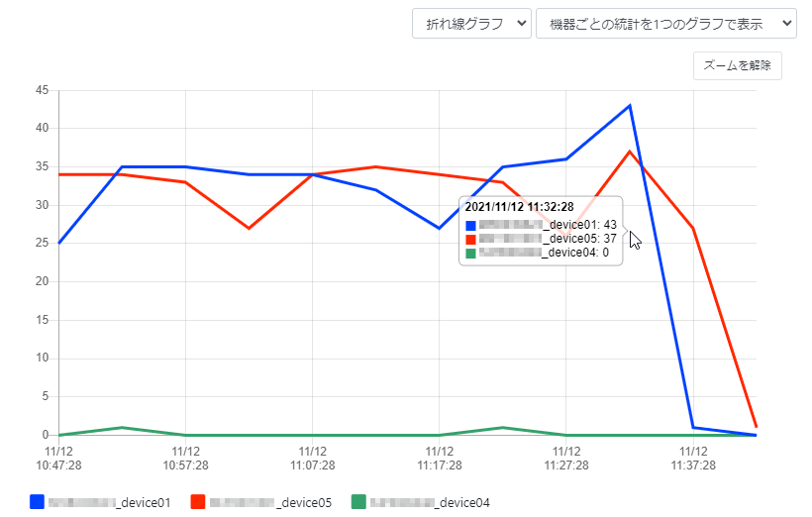Click the blue line peak at 43
The image size is (812, 517).
coord(630,106)
